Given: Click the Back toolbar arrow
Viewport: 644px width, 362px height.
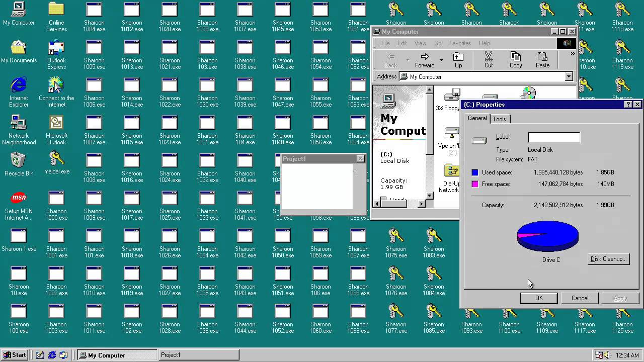Looking at the screenshot, I should tap(390, 60).
